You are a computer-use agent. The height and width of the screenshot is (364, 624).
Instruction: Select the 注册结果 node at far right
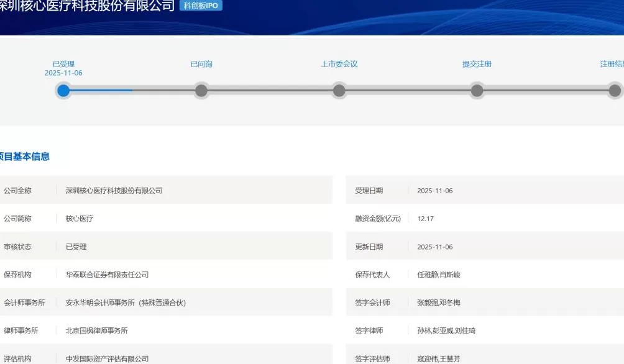point(614,91)
